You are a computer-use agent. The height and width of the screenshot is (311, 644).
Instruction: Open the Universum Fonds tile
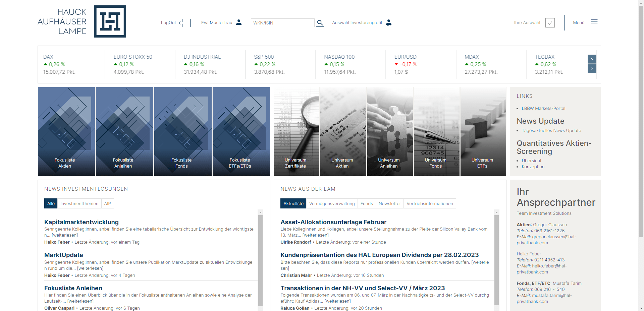coord(436,131)
